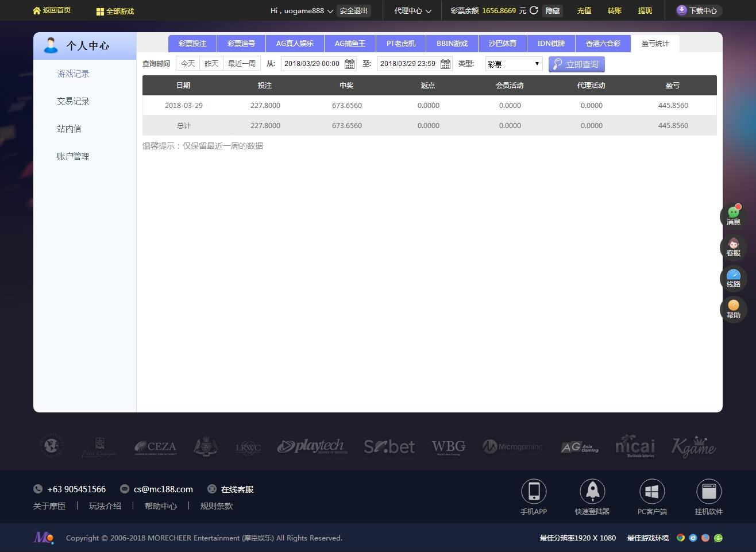Open 账户管理 in the sidebar
Viewport: 756px width, 552px height.
[x=73, y=156]
